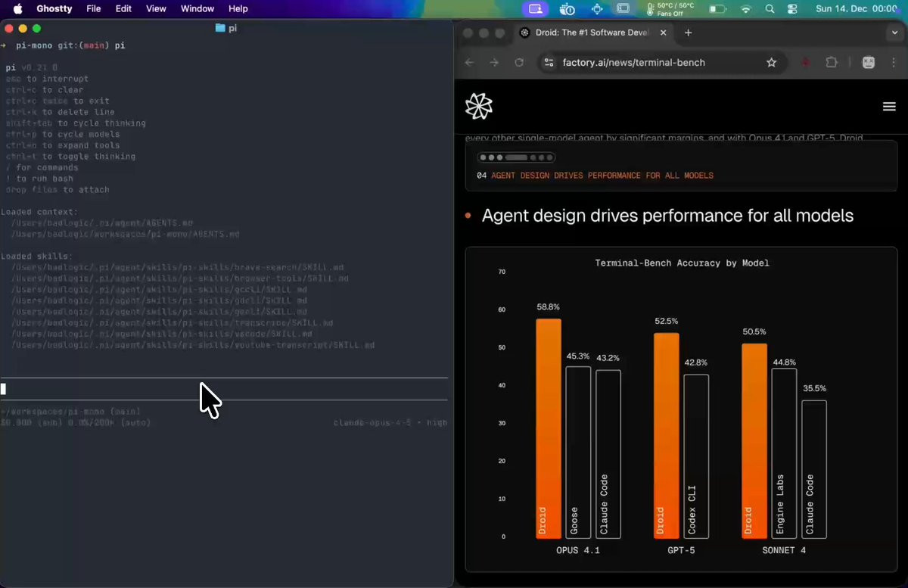This screenshot has height=588, width=908.
Task: Click the factory.ai address bar URL
Action: pos(634,63)
